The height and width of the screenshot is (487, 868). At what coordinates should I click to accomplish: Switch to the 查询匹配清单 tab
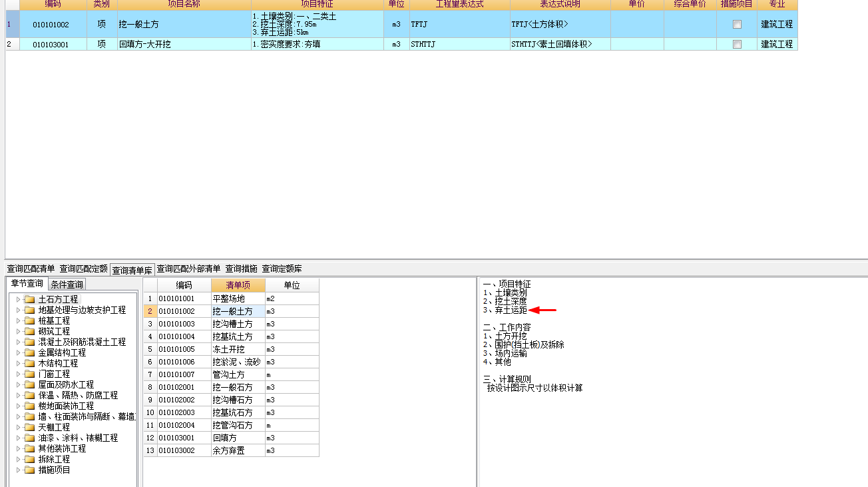click(31, 268)
